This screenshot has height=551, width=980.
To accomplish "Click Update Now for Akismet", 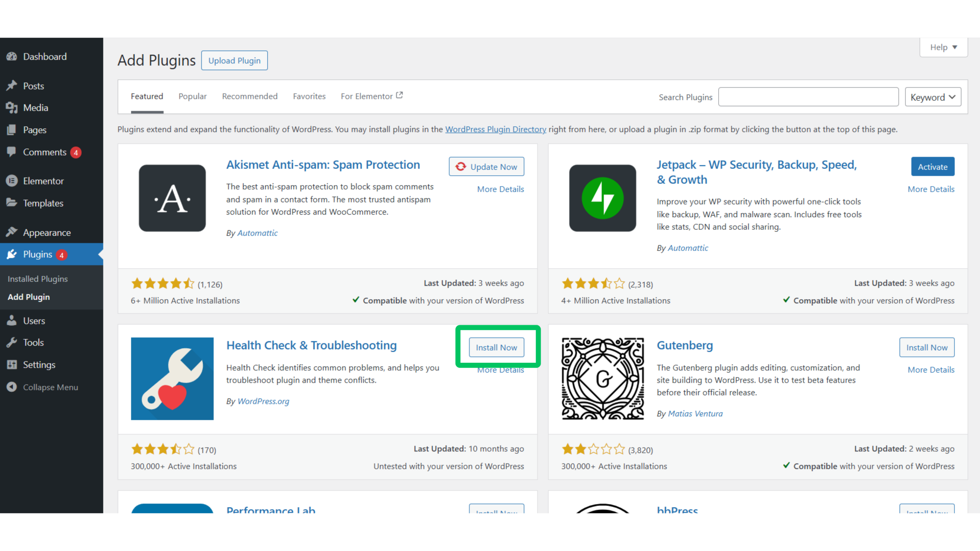I will click(487, 167).
